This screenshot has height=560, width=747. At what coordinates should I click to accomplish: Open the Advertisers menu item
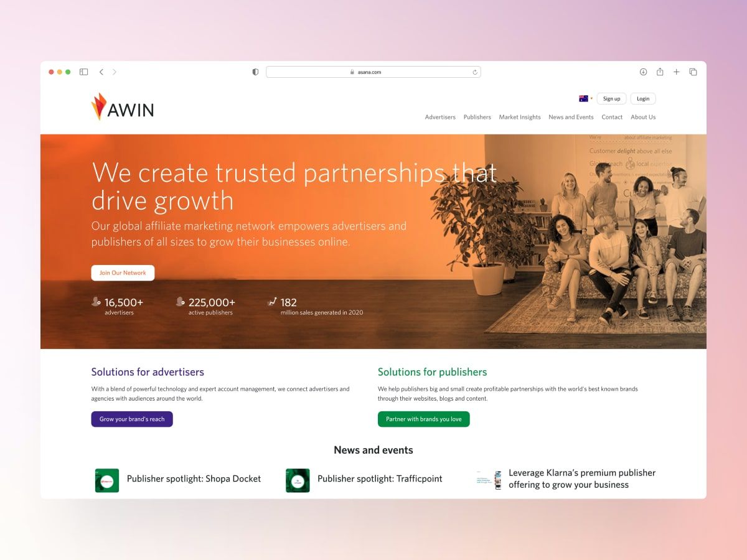(x=440, y=117)
